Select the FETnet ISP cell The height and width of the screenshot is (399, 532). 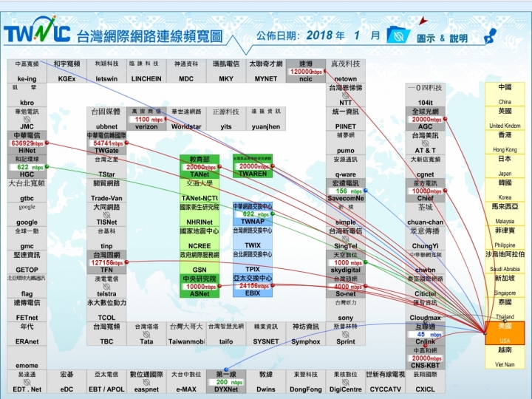27,310
